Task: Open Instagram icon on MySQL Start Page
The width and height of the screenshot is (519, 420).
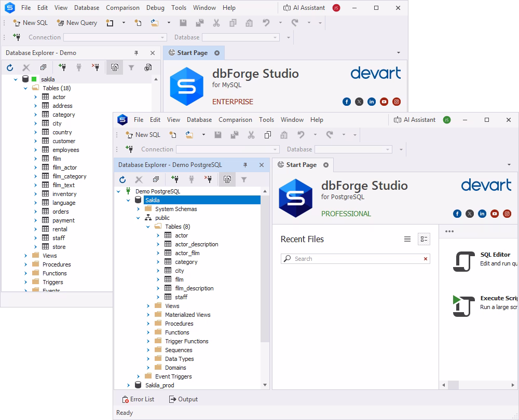Action: click(x=397, y=102)
